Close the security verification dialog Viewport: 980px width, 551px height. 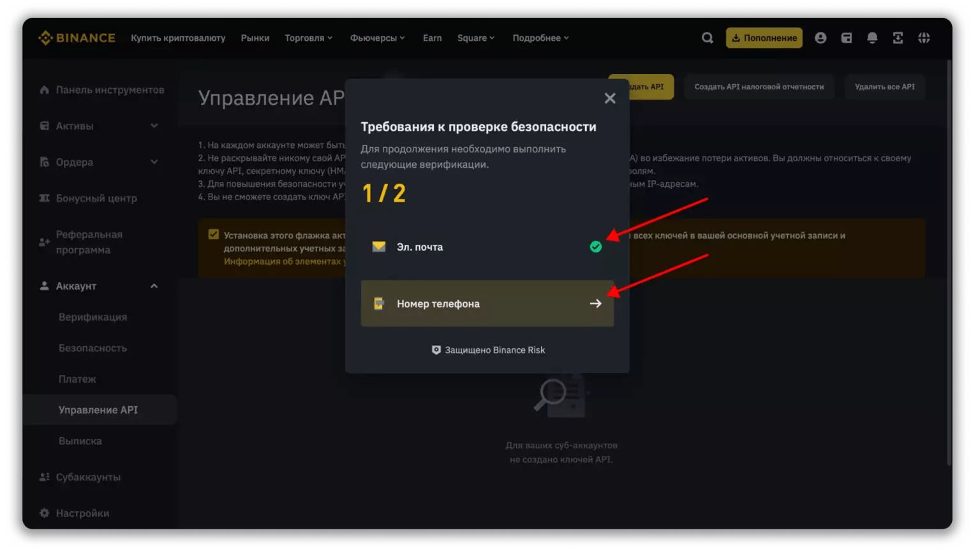[x=610, y=98]
